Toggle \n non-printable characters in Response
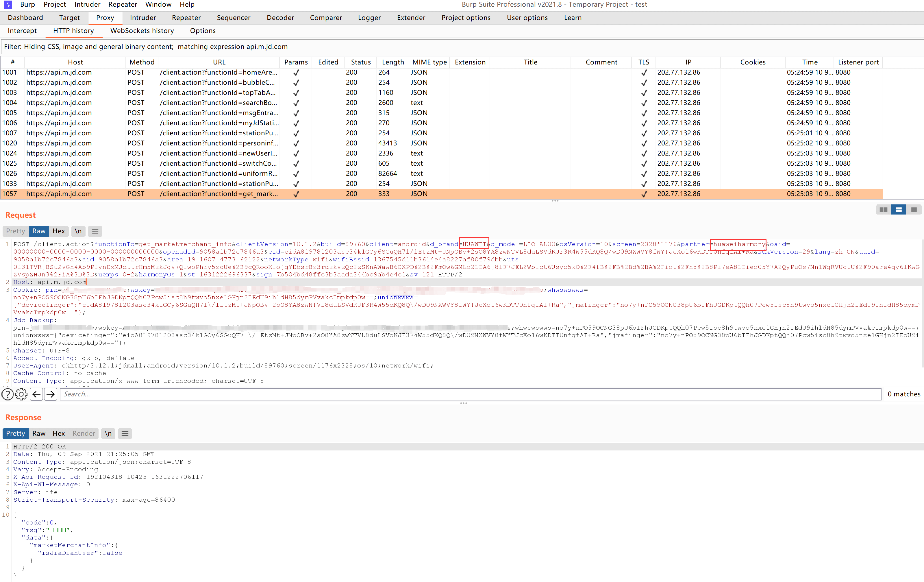Screen dimensions: 924x582 click(108, 433)
